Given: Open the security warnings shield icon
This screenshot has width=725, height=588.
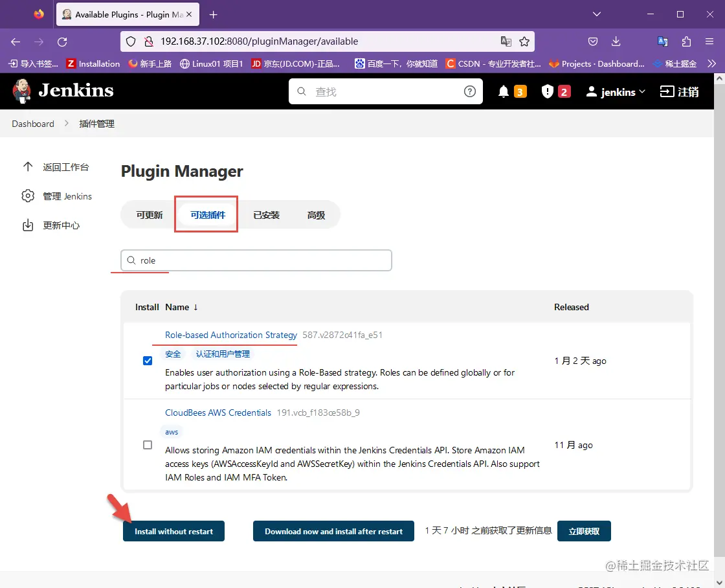Looking at the screenshot, I should [x=548, y=91].
